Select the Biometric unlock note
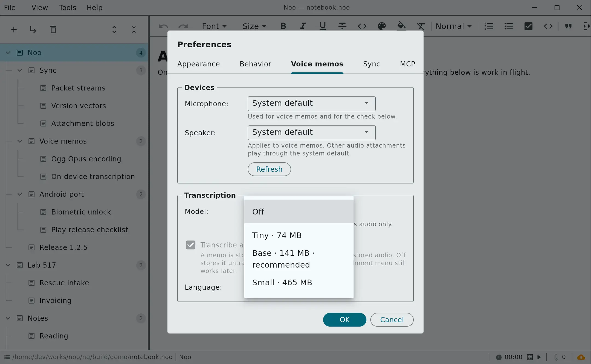 pos(81,212)
